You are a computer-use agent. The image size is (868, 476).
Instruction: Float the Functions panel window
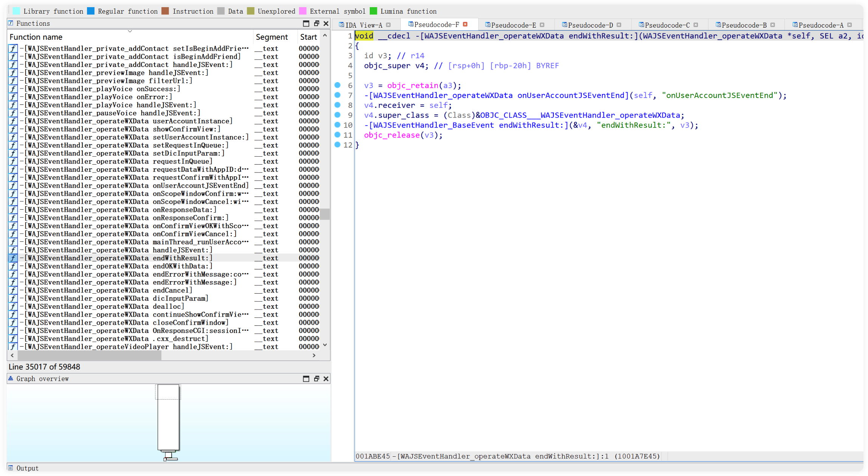click(x=316, y=23)
